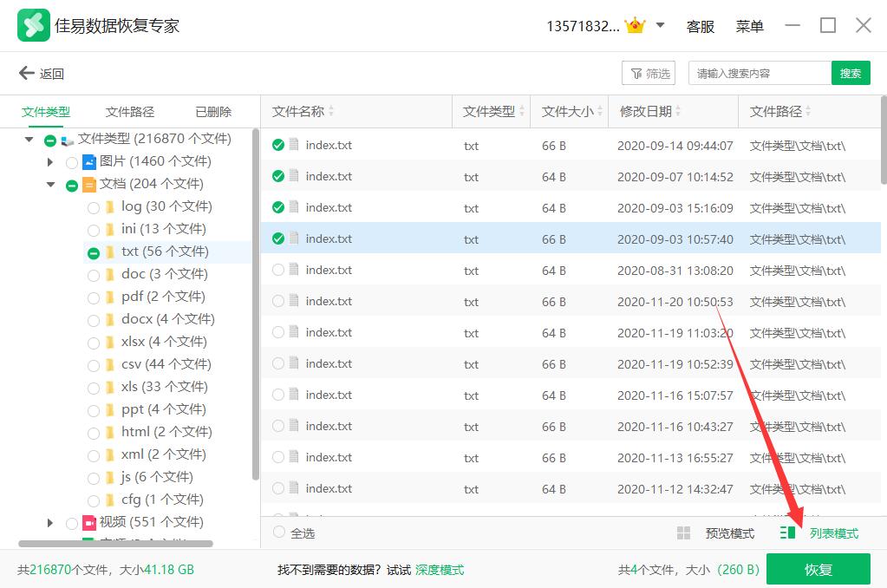Sort by the file name column arrows
Viewport: 887px width, 588px height.
(x=331, y=112)
